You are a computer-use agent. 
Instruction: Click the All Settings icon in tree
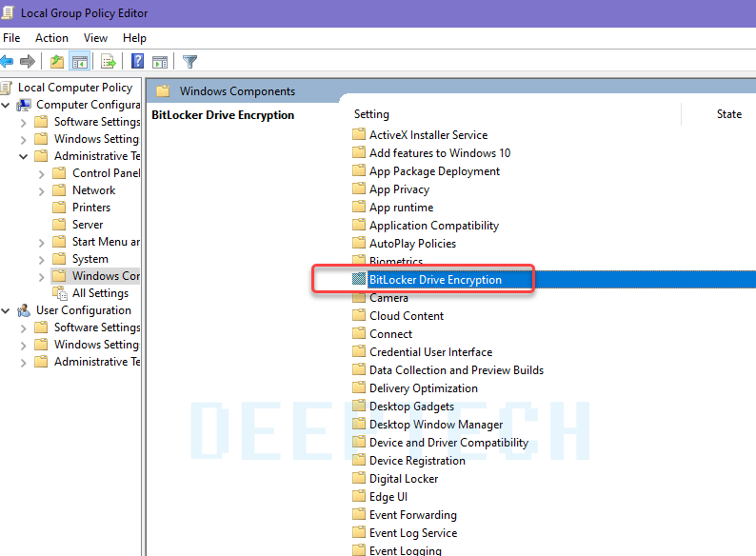click(x=60, y=293)
